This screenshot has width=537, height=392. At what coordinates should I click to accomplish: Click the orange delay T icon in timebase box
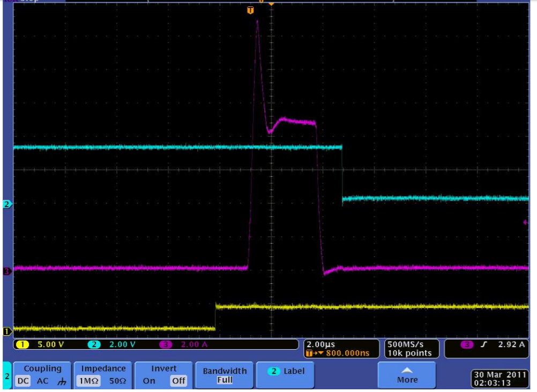pyautogui.click(x=309, y=353)
